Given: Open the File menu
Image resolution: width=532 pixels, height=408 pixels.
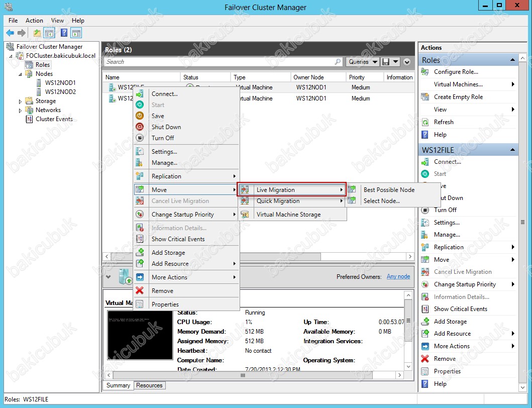Looking at the screenshot, I should 13,21.
